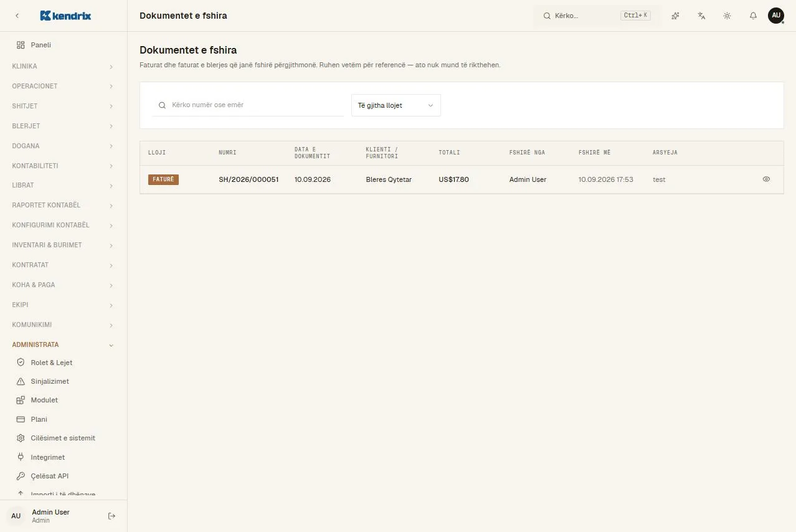This screenshot has height=532, width=796.
Task: Click document number SH/2026/000051
Action: pos(249,179)
